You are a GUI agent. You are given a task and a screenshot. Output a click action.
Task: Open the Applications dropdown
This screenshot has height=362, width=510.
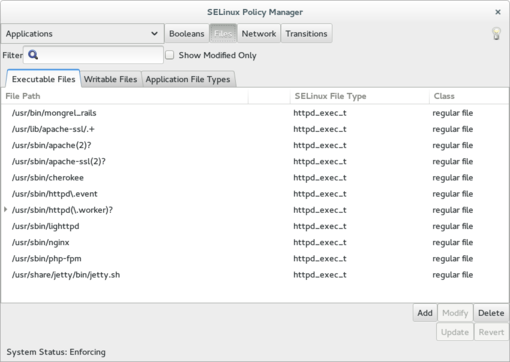(82, 34)
